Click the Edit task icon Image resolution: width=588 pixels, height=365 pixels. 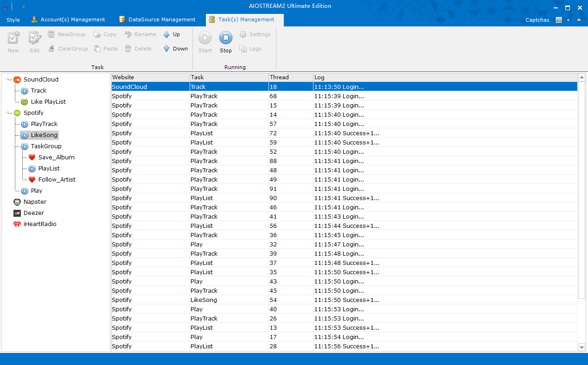(x=35, y=38)
